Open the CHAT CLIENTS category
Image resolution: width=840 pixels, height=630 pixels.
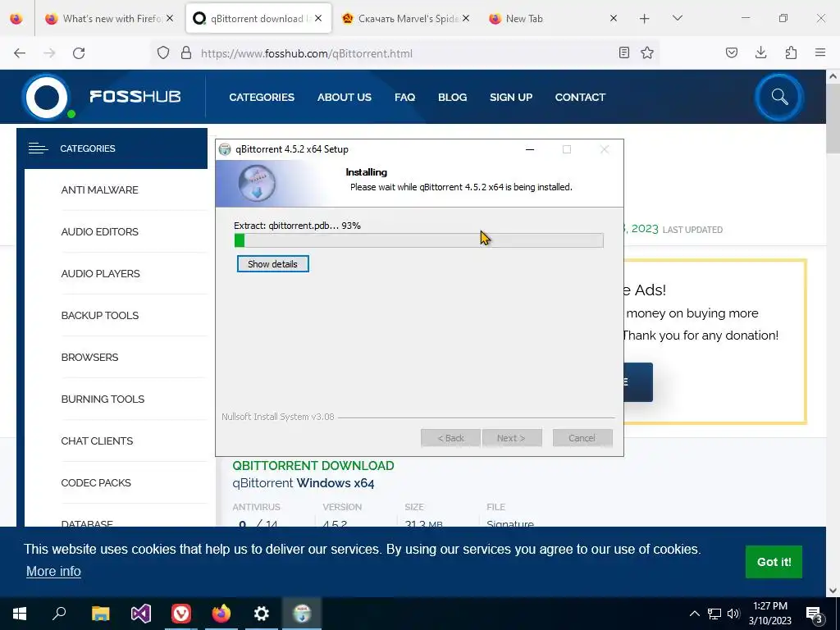click(97, 441)
